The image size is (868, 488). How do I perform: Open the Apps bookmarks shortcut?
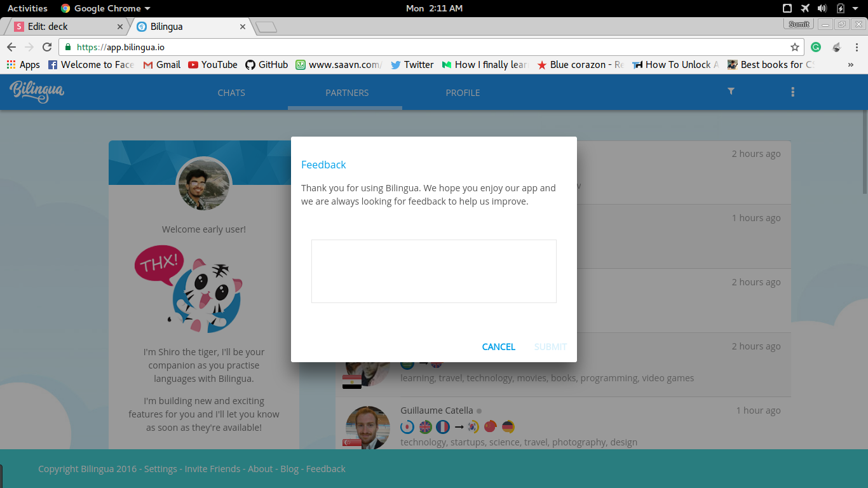tap(23, 65)
